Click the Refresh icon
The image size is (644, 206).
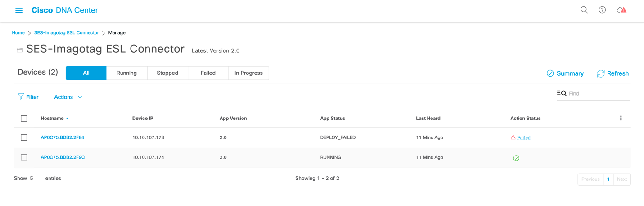601,73
